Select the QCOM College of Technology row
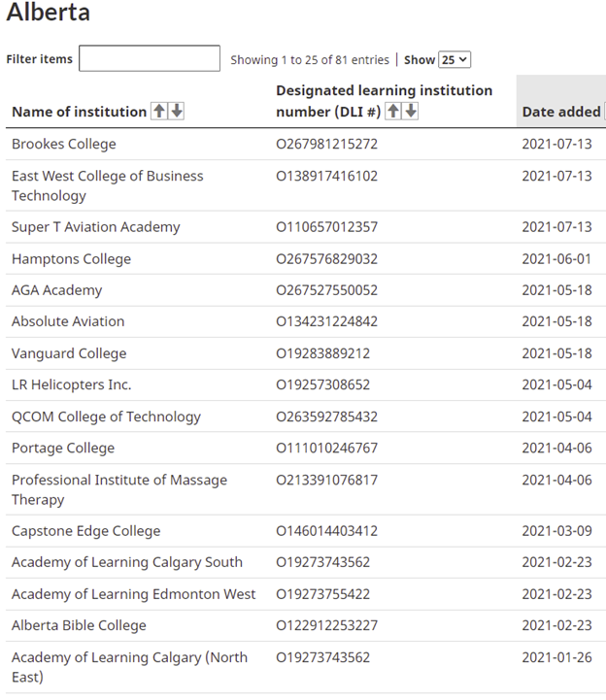This screenshot has height=700, width=606. tap(306, 417)
